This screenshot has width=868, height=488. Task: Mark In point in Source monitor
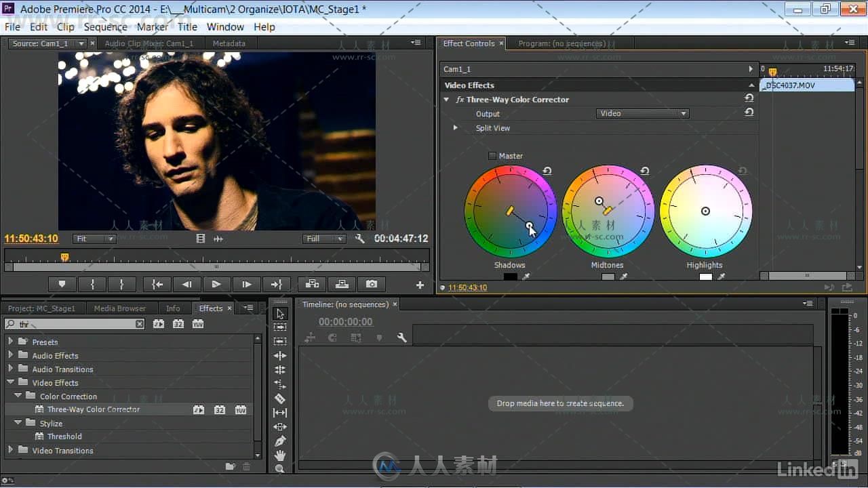(x=93, y=285)
